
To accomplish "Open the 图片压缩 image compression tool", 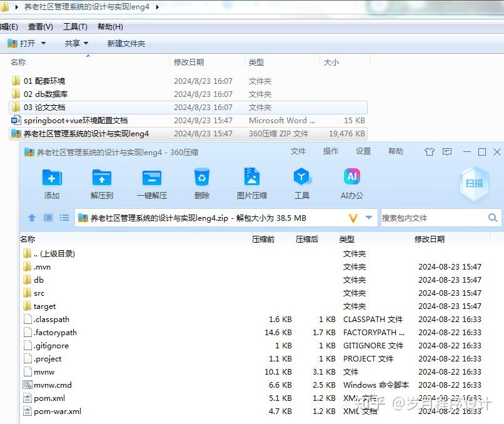I will click(252, 181).
